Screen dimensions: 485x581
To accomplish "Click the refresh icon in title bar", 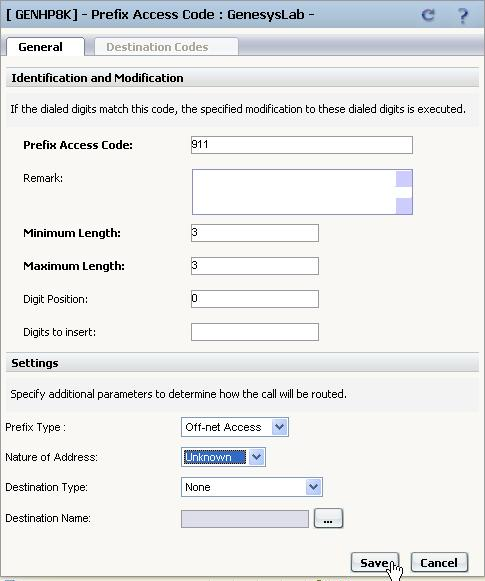I will point(428,15).
